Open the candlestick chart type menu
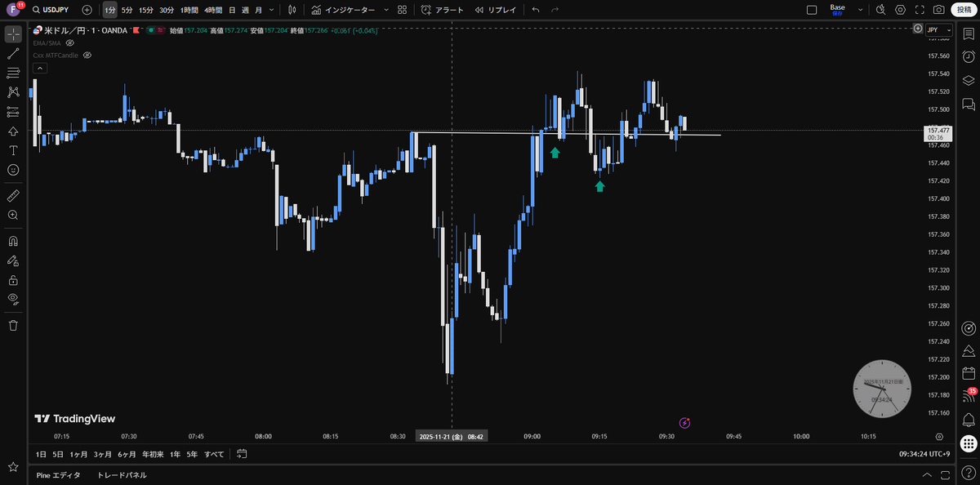Viewport: 980px width, 485px height. (292, 10)
